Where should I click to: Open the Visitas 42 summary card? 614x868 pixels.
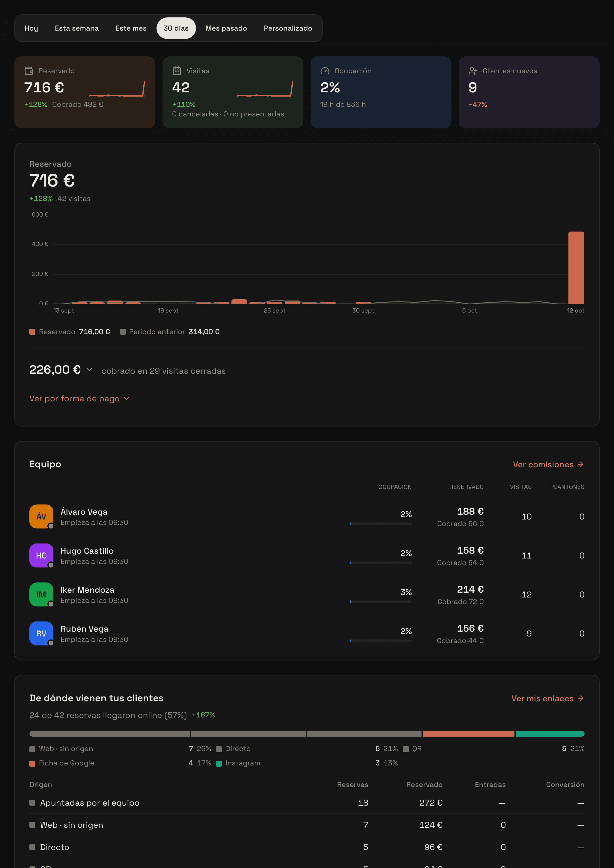click(x=233, y=92)
